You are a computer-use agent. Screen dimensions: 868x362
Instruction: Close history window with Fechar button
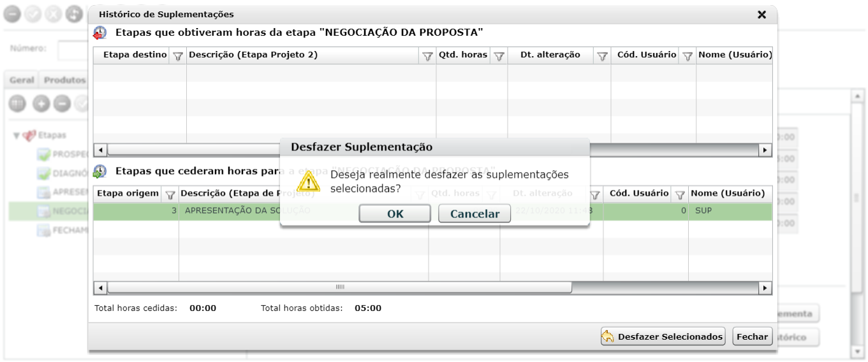pos(753,337)
